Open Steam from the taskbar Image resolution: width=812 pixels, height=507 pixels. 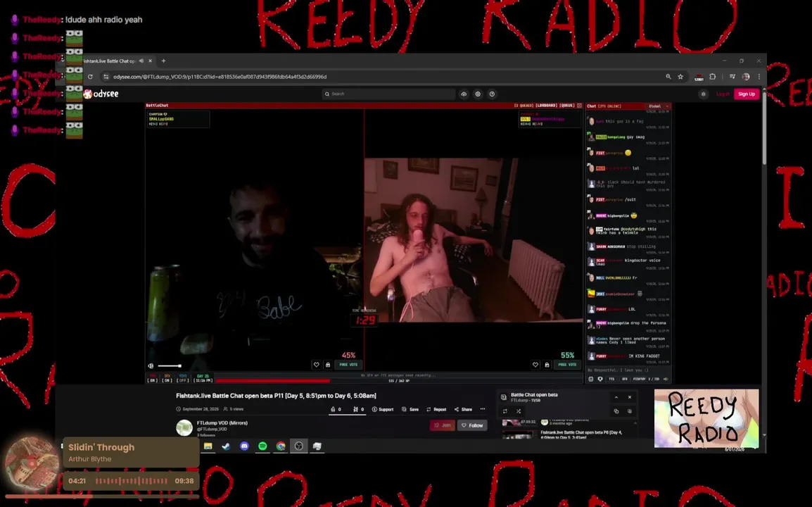tap(227, 446)
